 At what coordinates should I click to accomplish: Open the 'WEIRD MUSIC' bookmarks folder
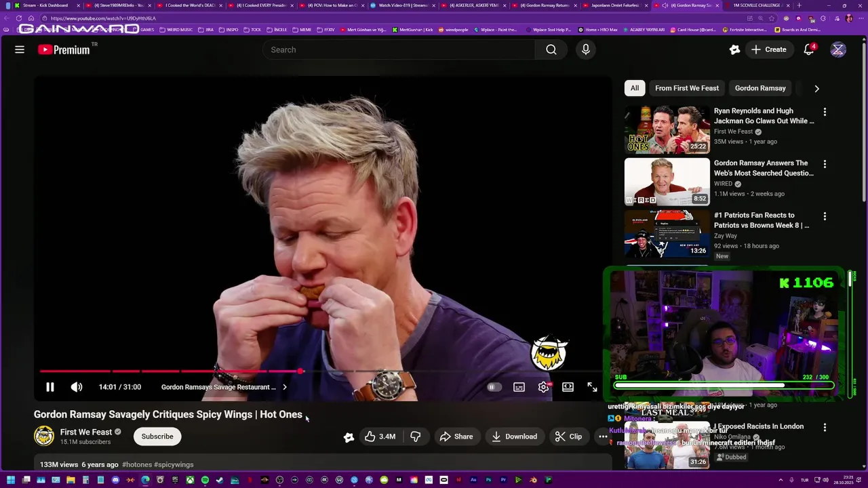pyautogui.click(x=176, y=30)
